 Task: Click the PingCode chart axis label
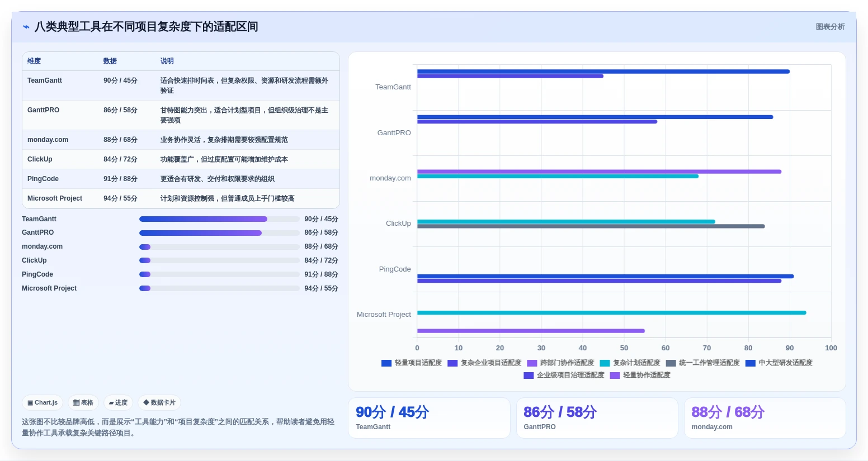(395, 269)
